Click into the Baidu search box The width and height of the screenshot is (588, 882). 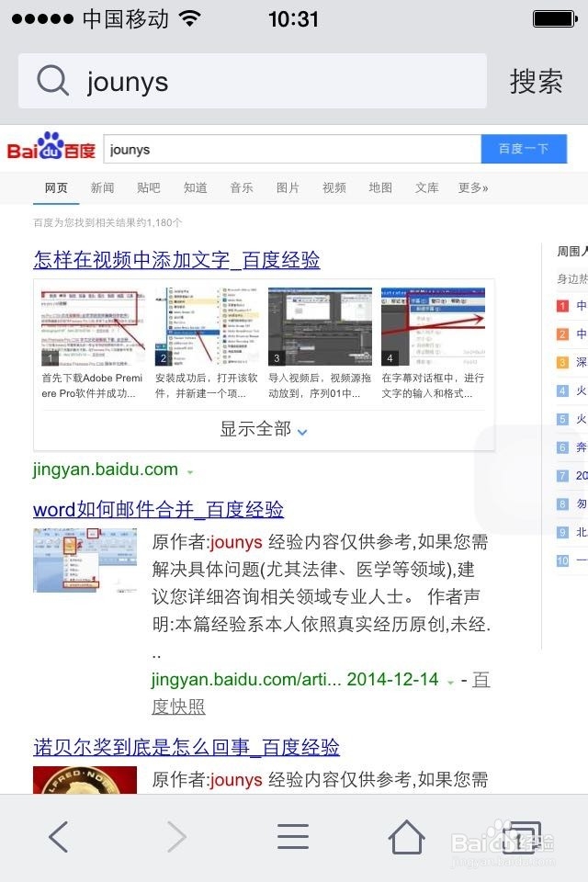(292, 149)
